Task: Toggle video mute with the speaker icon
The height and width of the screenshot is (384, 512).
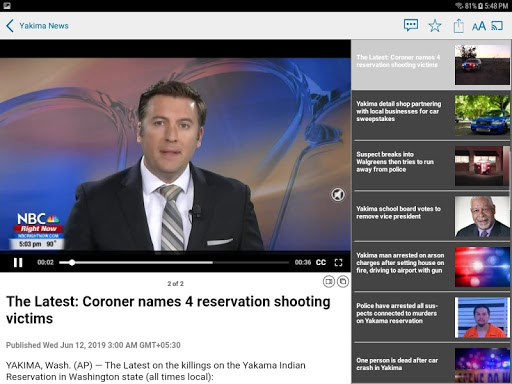Action: 338,194
